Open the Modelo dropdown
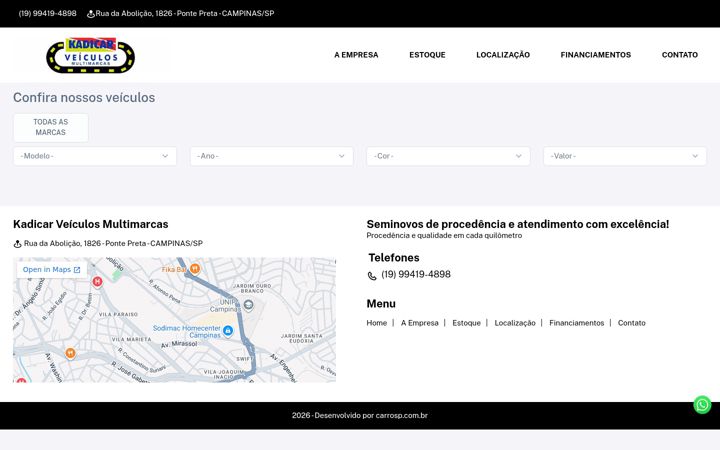Image resolution: width=720 pixels, height=450 pixels. (95, 156)
